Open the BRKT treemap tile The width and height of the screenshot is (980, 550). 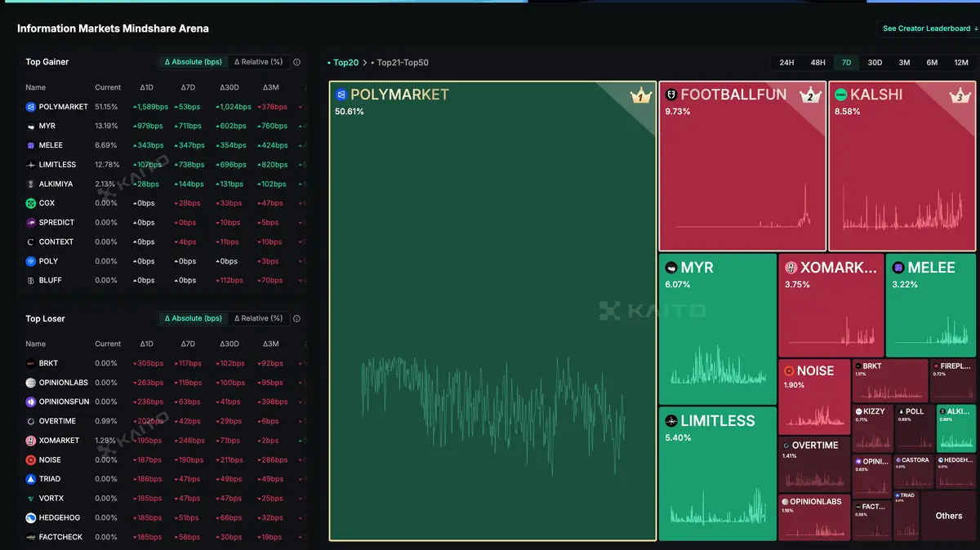tap(890, 380)
